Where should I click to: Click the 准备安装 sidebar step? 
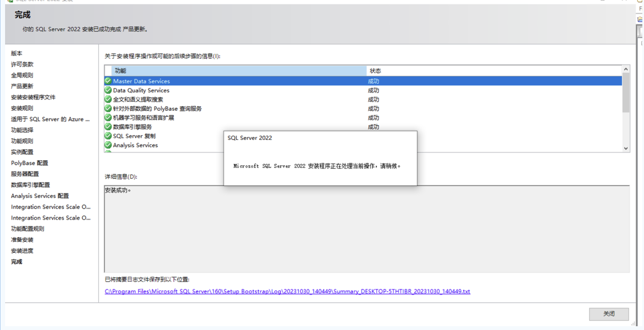click(22, 240)
